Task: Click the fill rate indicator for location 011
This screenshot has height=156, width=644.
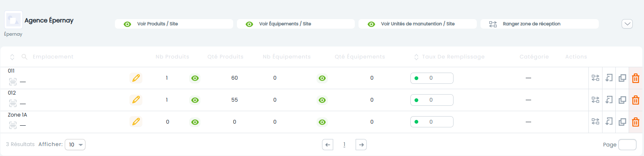Action: 432,78
